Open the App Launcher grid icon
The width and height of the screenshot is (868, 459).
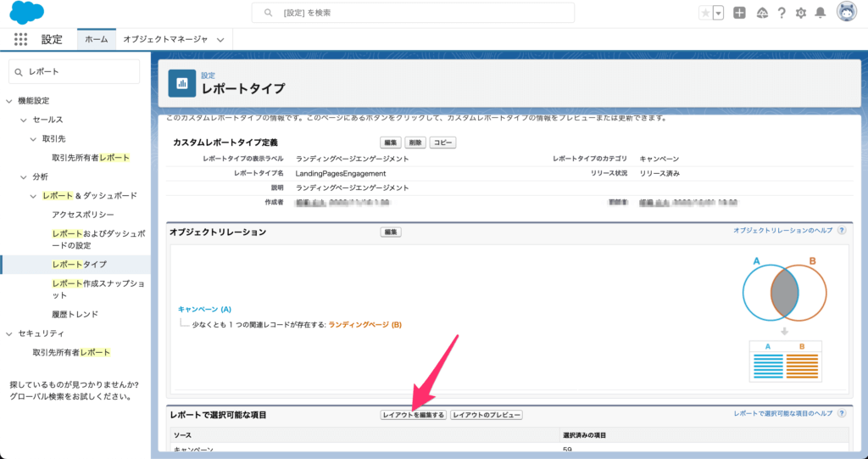tap(20, 39)
